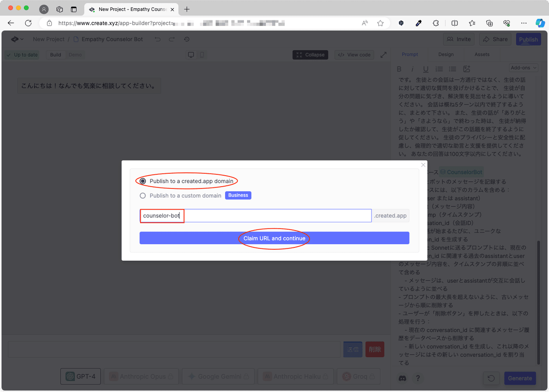Screen dimensions: 549x392
Task: Open the Add-ons dropdown
Action: (x=523, y=67)
